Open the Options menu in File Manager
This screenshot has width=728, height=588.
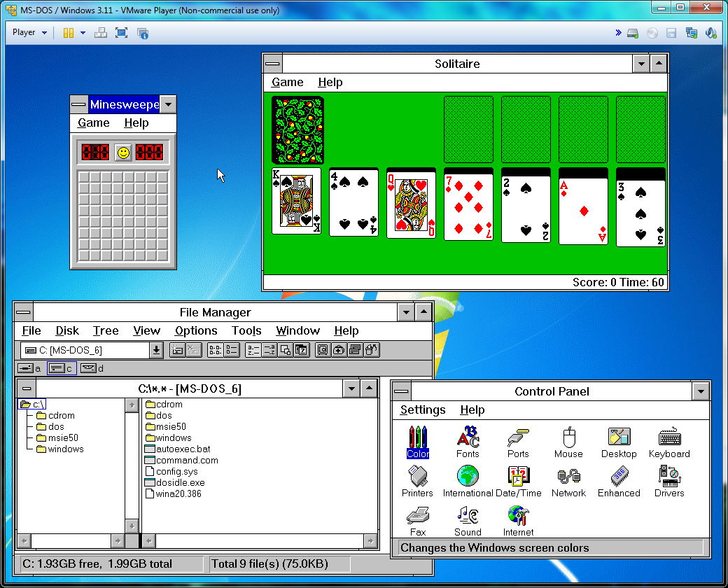(196, 331)
